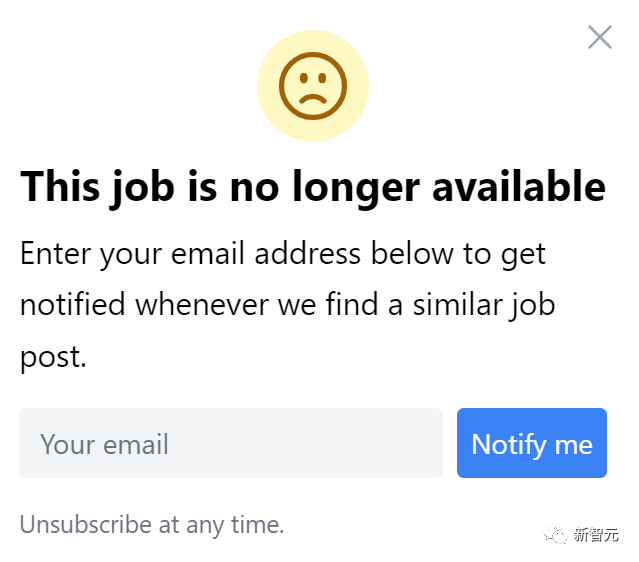Close the job unavailable dialog
639x562 pixels.
[600, 38]
